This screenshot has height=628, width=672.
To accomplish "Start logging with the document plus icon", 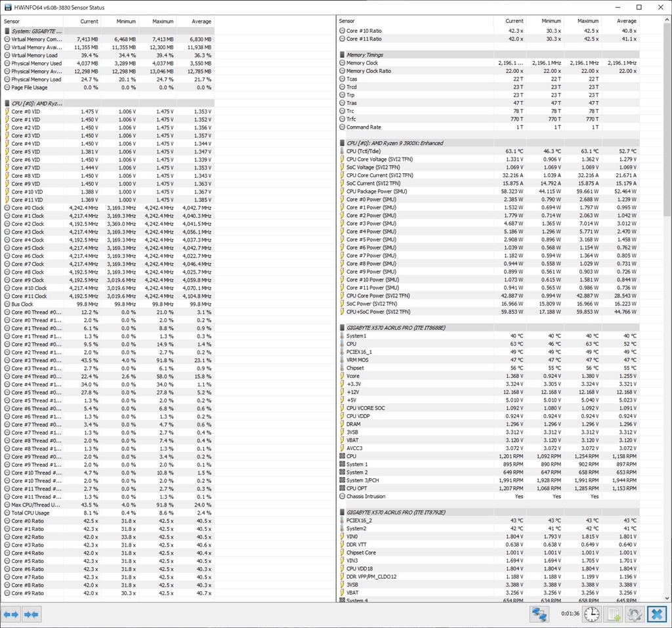I will tap(614, 614).
